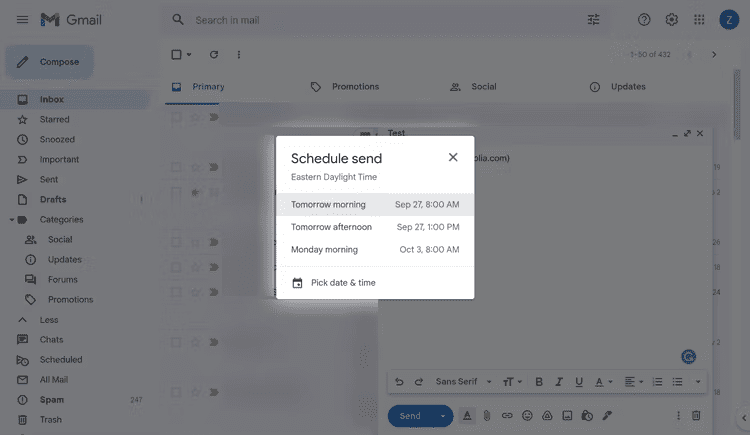Open the inbox toolbar more options menu
The image size is (750, 435).
pos(239,55)
